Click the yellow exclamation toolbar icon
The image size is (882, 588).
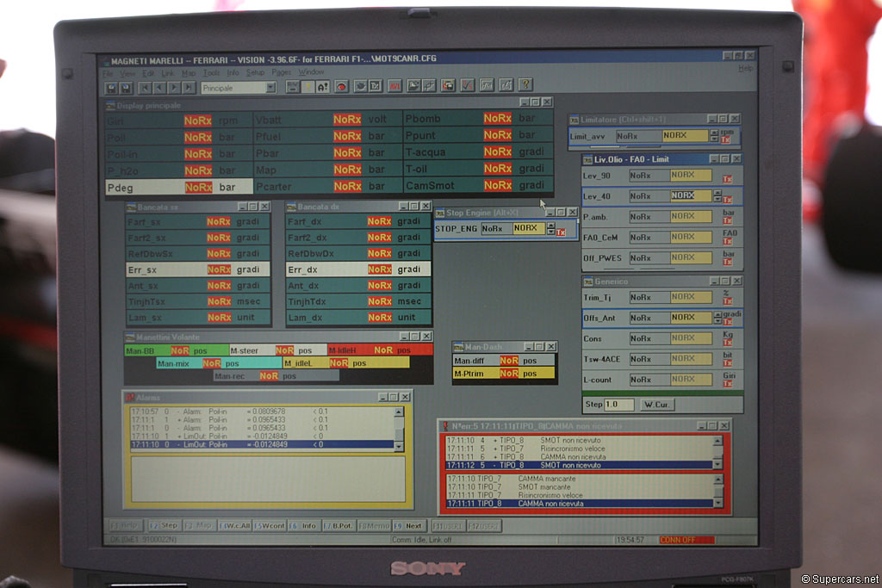[307, 87]
